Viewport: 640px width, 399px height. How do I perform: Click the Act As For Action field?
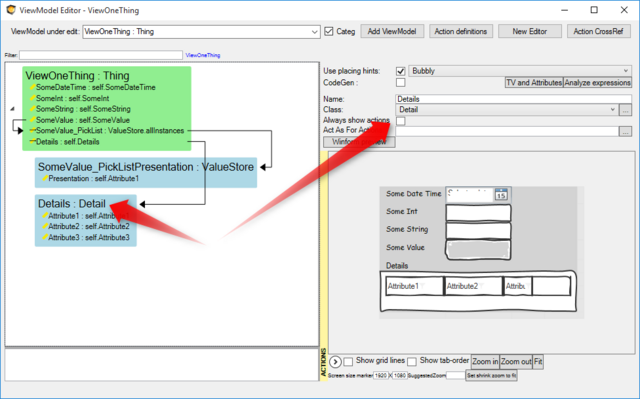[507, 131]
